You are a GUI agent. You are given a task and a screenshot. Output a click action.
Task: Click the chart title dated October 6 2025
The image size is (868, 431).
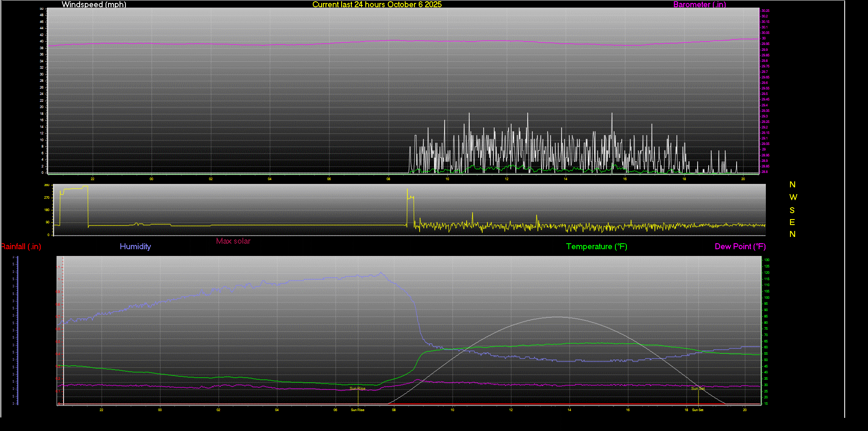pyautogui.click(x=377, y=4)
